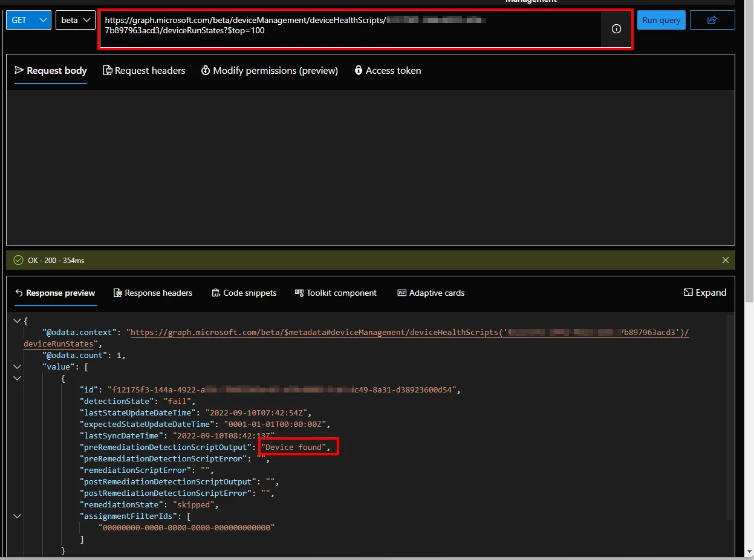Open the Code snippets tab
754x560 pixels.
point(244,293)
